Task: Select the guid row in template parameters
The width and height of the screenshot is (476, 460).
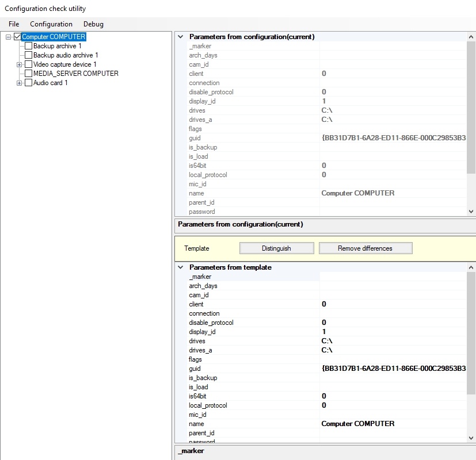Action: 195,369
